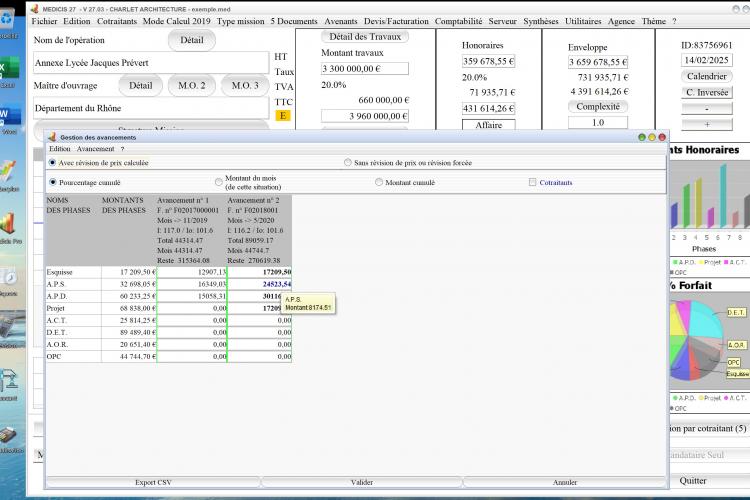Click Annuler in the avancements dialog
750x500 pixels.
[x=565, y=482]
